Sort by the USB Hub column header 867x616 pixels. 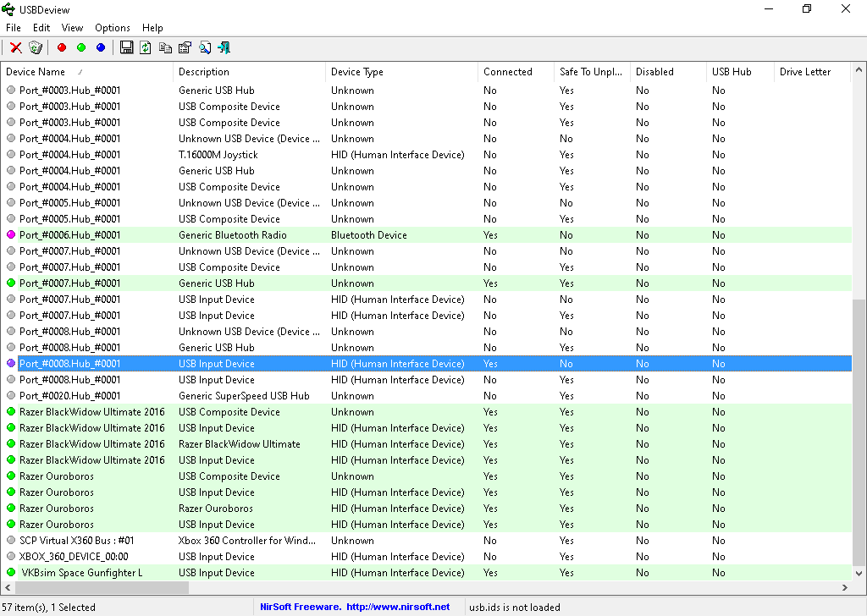(x=740, y=72)
